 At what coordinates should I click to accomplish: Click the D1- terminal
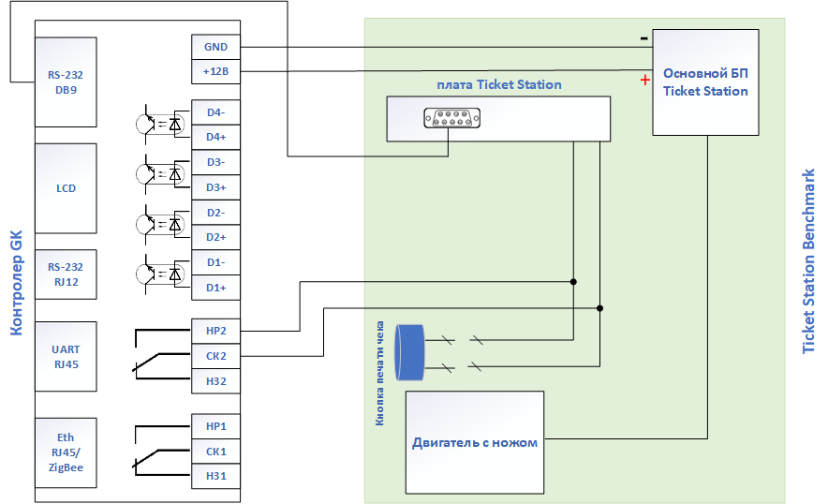[215, 262]
